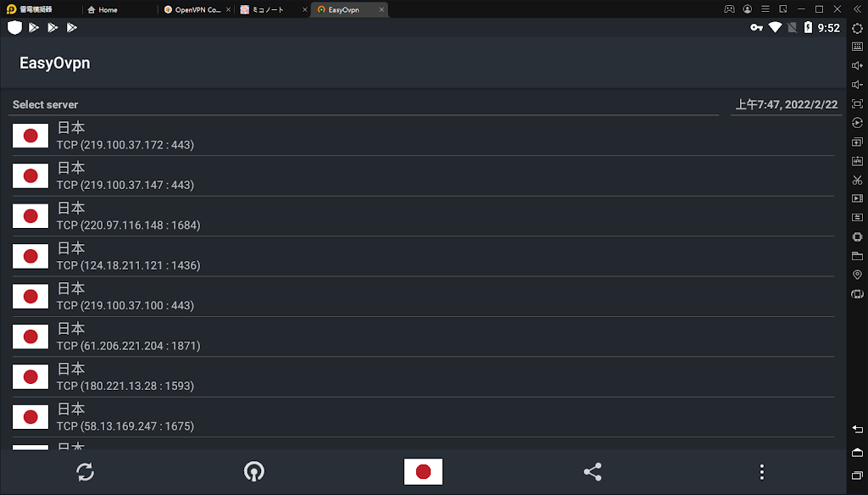868x495 pixels.
Task: Collapse sidebar with double chevron icon
Action: click(858, 9)
